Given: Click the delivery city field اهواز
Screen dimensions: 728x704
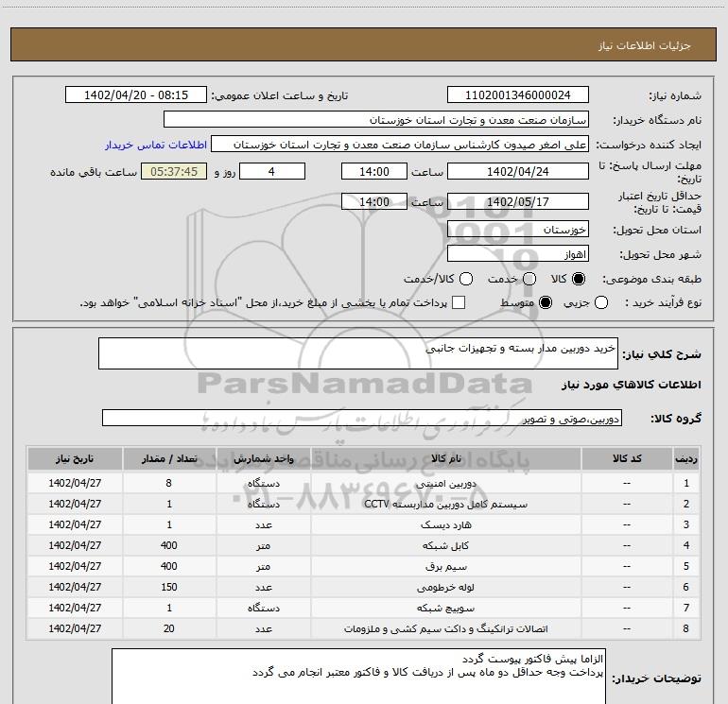Looking at the screenshot, I should pyautogui.click(x=518, y=254).
